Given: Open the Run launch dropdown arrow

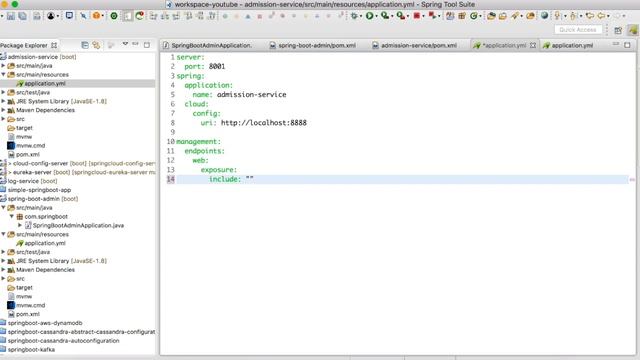Looking at the screenshot, I should [376, 16].
